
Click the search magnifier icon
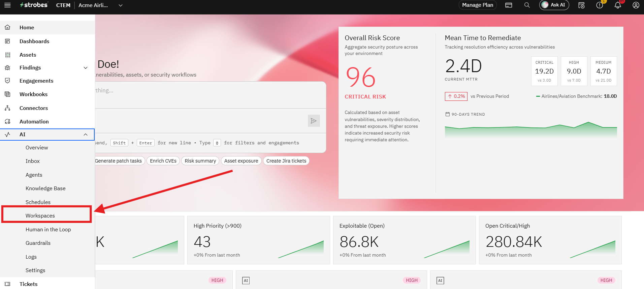pyautogui.click(x=527, y=5)
